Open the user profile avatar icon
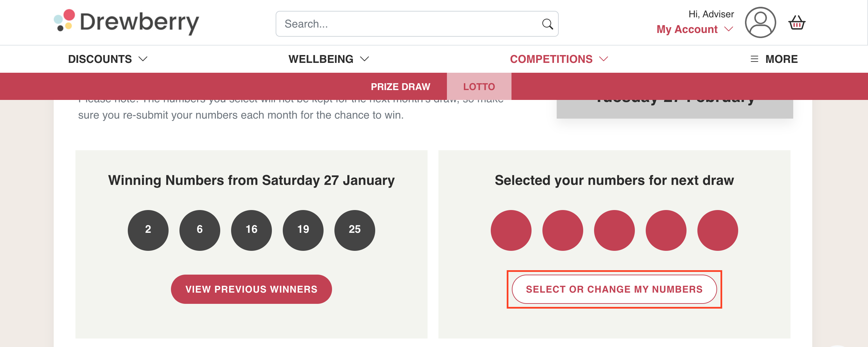This screenshot has height=347, width=868. [x=760, y=22]
